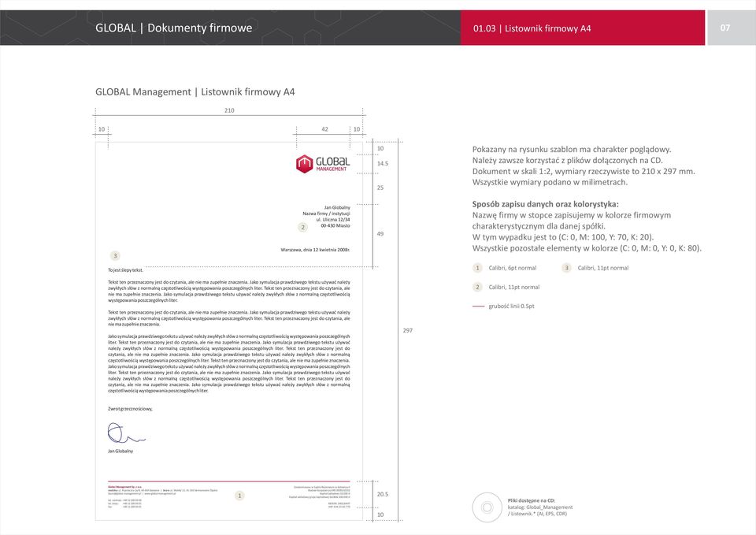
Task: Click the 14.5 dimension label
Action: pyautogui.click(x=383, y=164)
